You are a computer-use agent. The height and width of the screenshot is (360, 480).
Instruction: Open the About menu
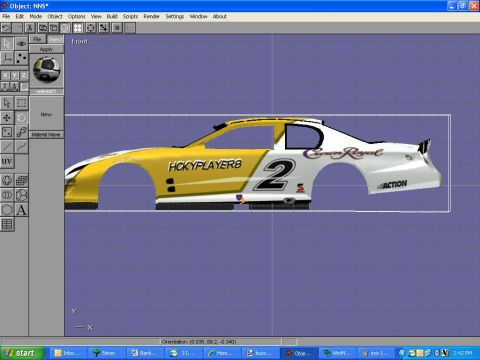tap(220, 16)
